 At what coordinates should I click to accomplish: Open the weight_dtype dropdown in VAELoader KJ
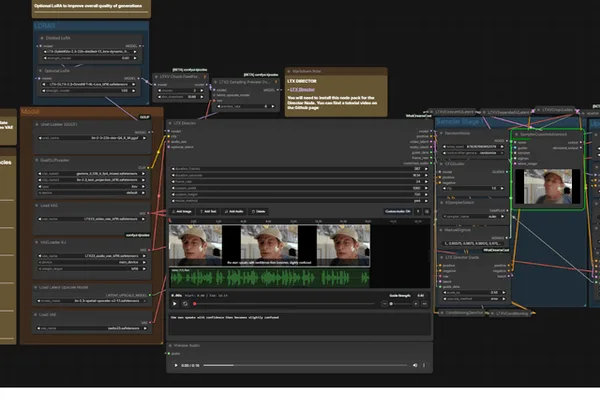click(x=92, y=269)
